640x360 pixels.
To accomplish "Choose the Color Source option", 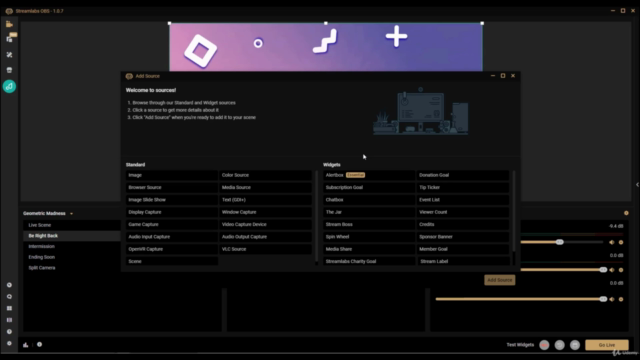I will pyautogui.click(x=265, y=175).
